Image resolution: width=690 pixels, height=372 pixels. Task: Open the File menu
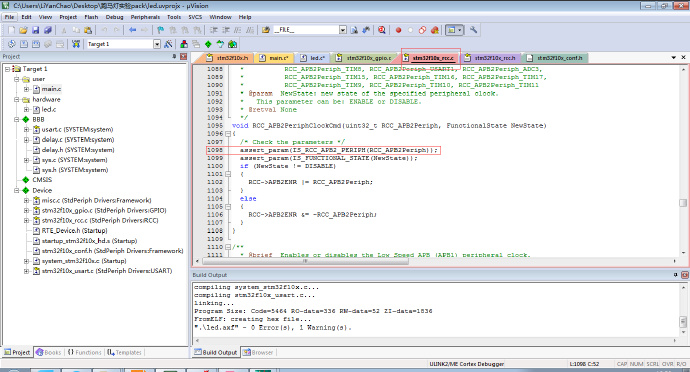pyautogui.click(x=10, y=17)
